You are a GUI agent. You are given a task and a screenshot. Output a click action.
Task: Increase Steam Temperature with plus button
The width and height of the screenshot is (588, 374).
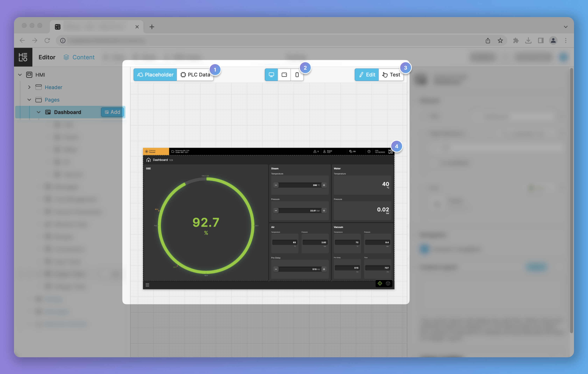coord(324,185)
